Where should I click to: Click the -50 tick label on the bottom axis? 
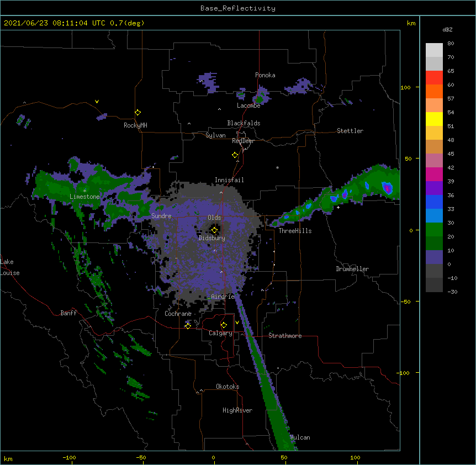[x=141, y=457]
